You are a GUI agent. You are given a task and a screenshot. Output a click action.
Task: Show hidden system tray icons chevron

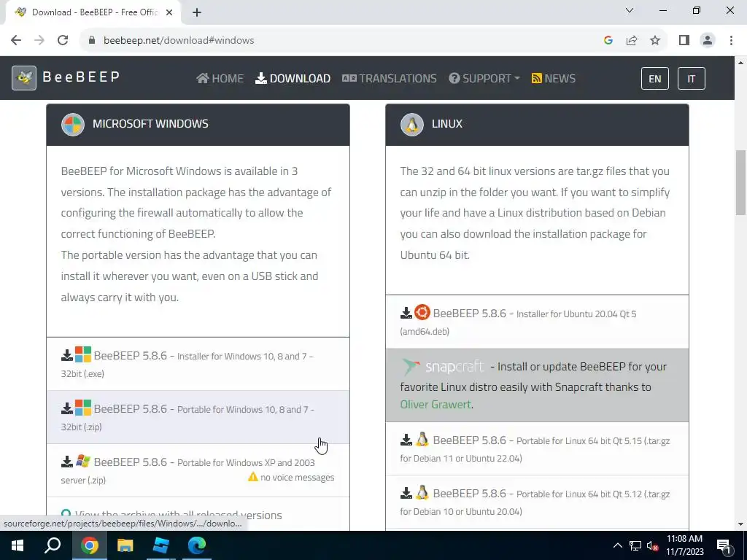[617, 545]
